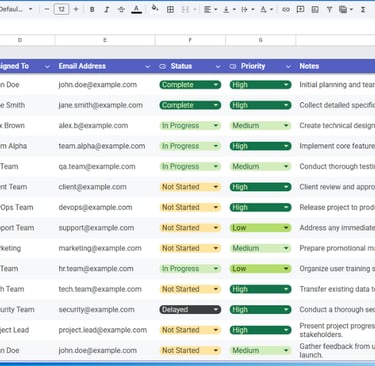The width and height of the screenshot is (375, 366).
Task: Open vertical align options
Action: click(229, 9)
